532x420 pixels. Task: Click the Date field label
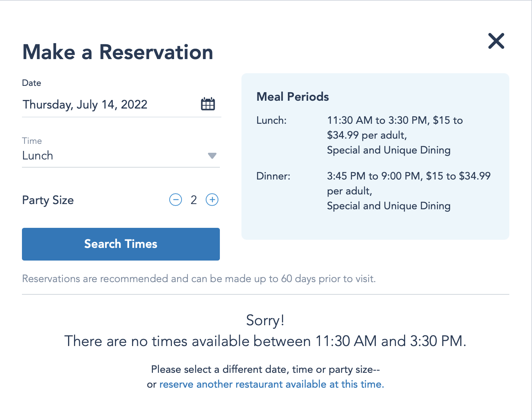(x=32, y=83)
